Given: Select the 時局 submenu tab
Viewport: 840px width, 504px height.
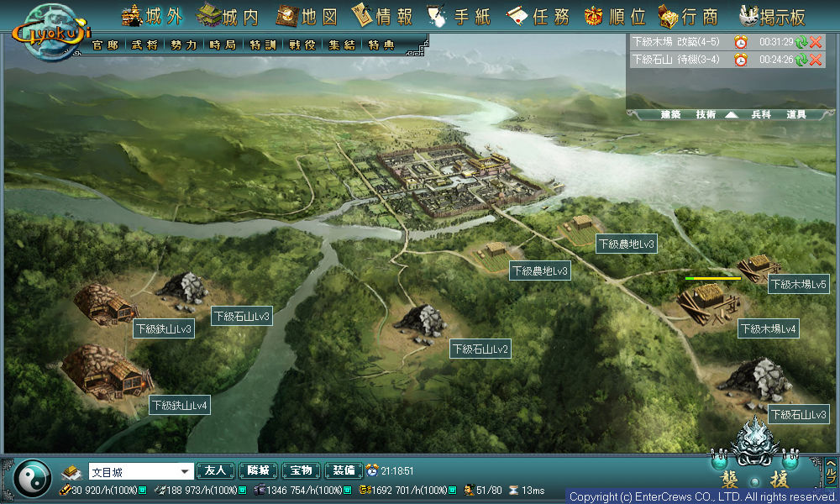Looking at the screenshot, I should point(223,45).
